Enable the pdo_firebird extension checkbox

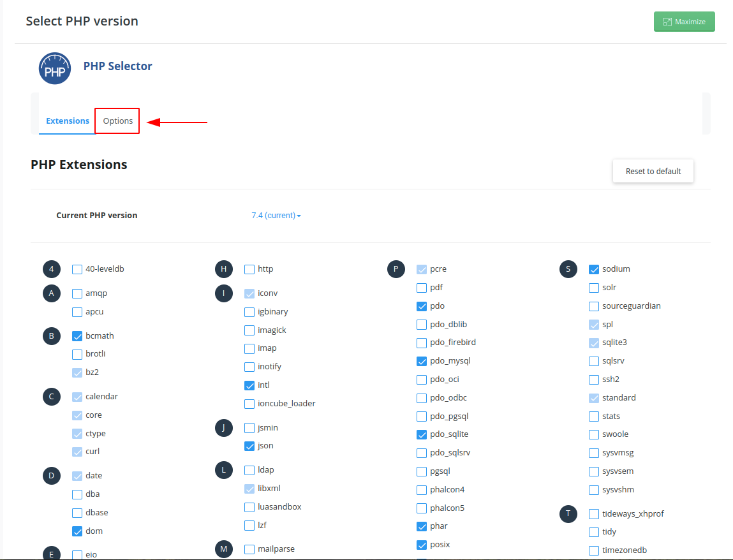pos(422,343)
